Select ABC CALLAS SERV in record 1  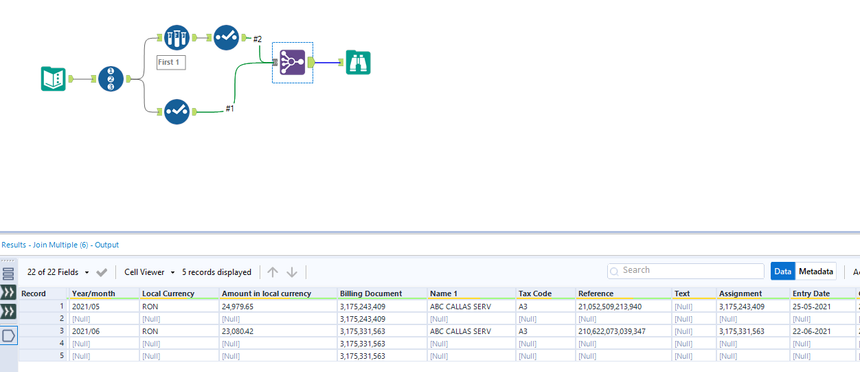472,306
